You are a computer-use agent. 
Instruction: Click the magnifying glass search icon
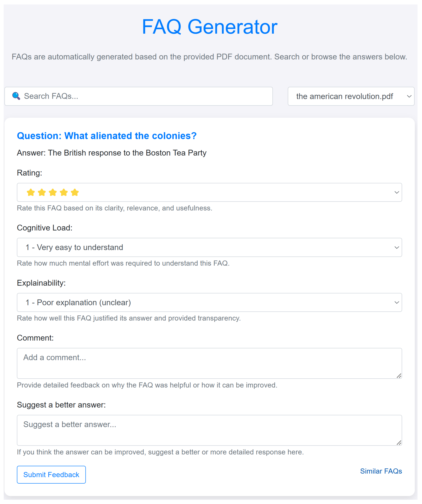pos(16,96)
